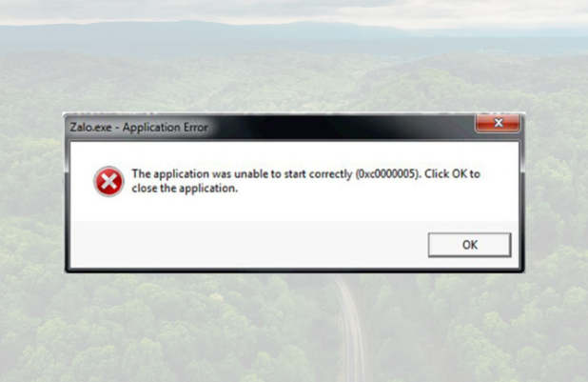
Task: Click the words 'Click OK to' in message
Action: click(452, 174)
